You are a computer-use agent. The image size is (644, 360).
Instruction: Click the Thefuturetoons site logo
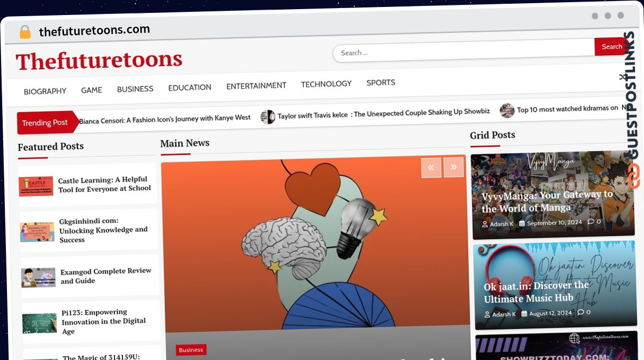99,60
